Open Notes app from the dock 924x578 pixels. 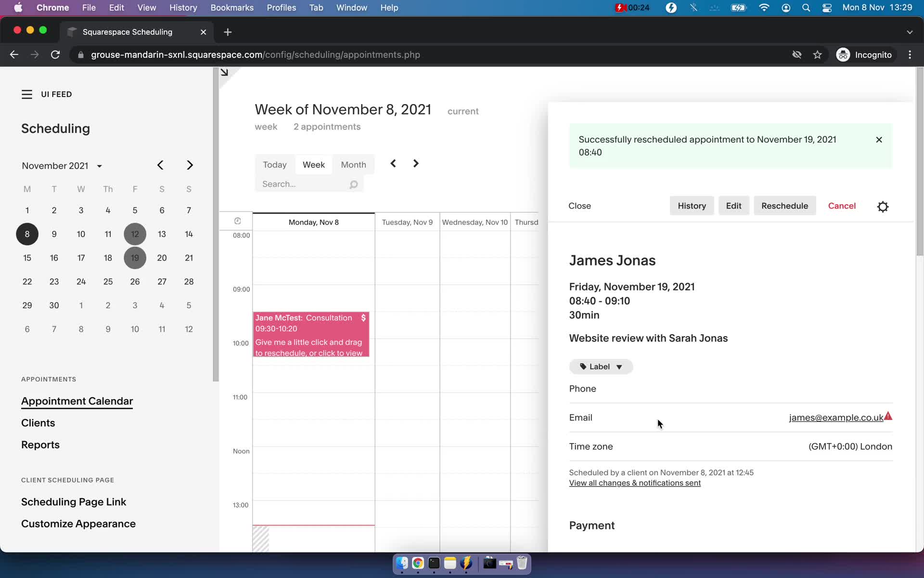point(450,563)
